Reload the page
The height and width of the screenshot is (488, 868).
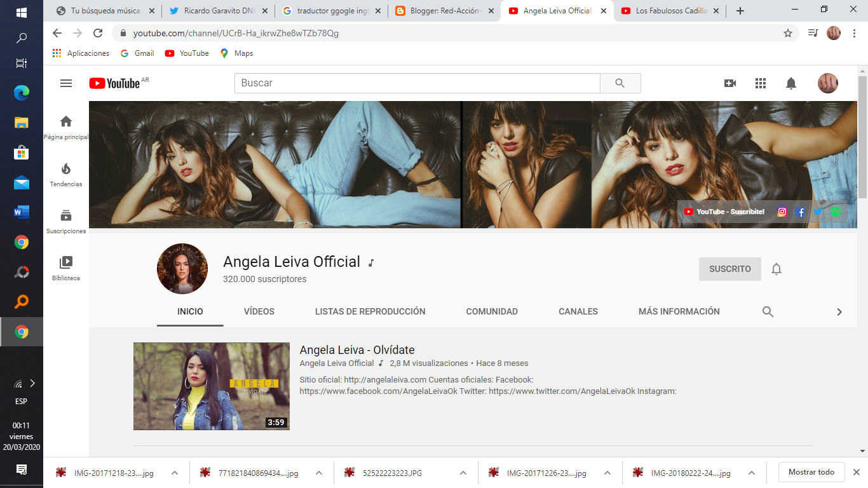coord(98,33)
